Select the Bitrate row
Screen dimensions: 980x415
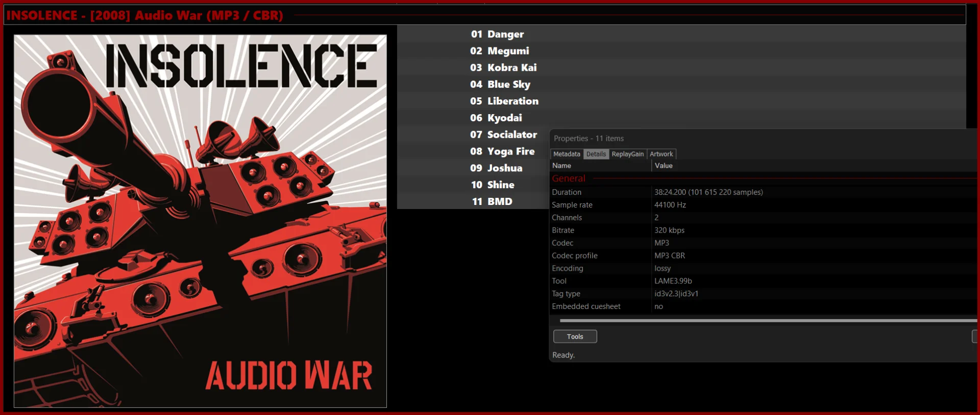pyautogui.click(x=764, y=230)
